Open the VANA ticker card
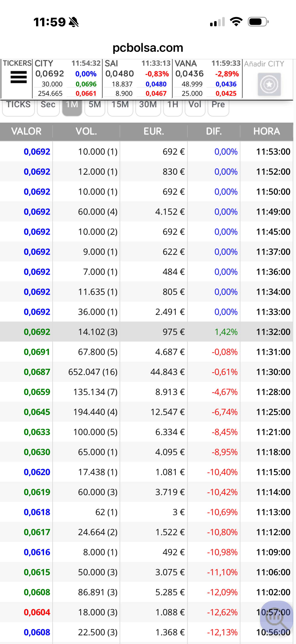The width and height of the screenshot is (296, 644). [208, 79]
